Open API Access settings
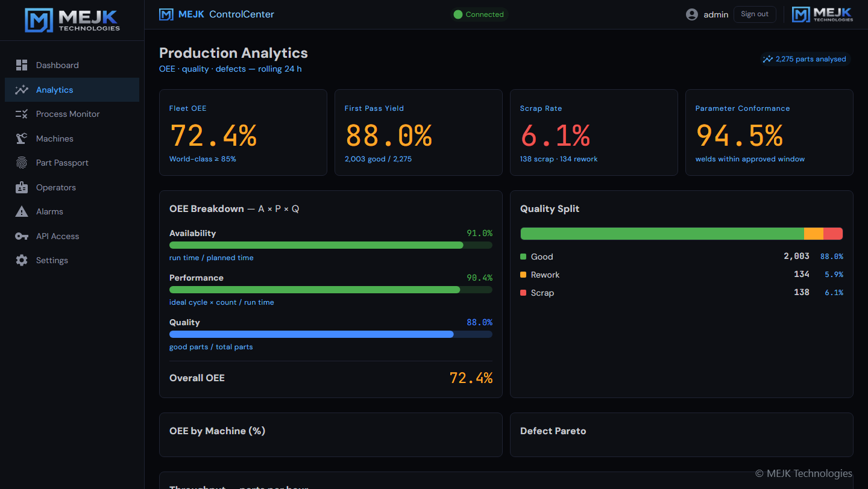 72,236
